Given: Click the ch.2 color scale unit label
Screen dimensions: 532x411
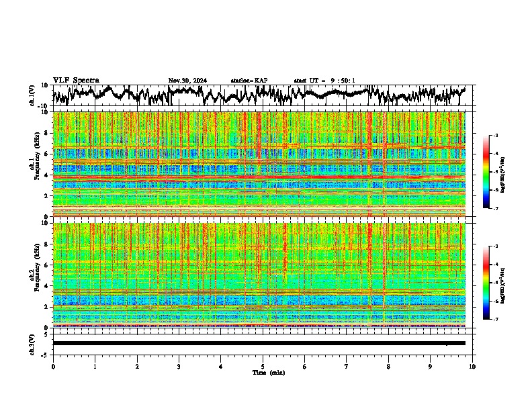Looking at the screenshot, I should (x=503, y=285).
